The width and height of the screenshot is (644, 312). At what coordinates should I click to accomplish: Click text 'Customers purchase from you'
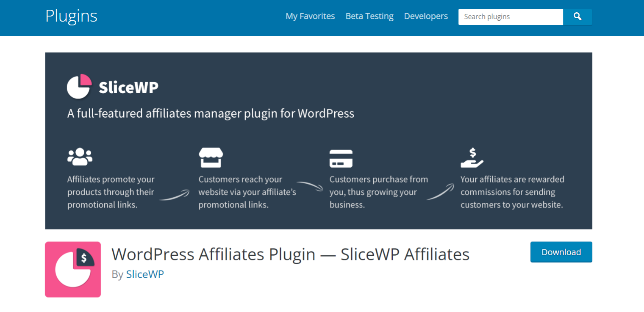[x=379, y=192]
